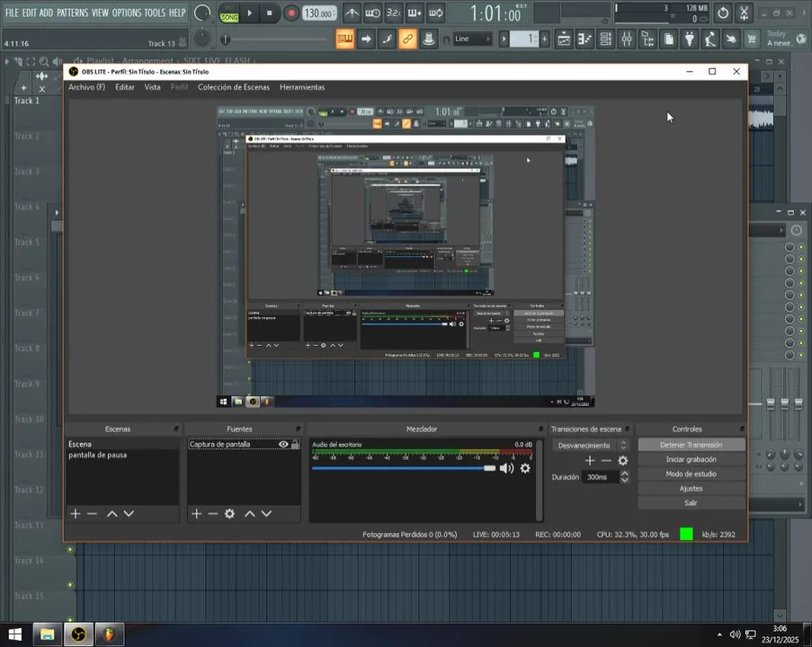
Task: Undock the Controles panel
Action: click(x=742, y=429)
